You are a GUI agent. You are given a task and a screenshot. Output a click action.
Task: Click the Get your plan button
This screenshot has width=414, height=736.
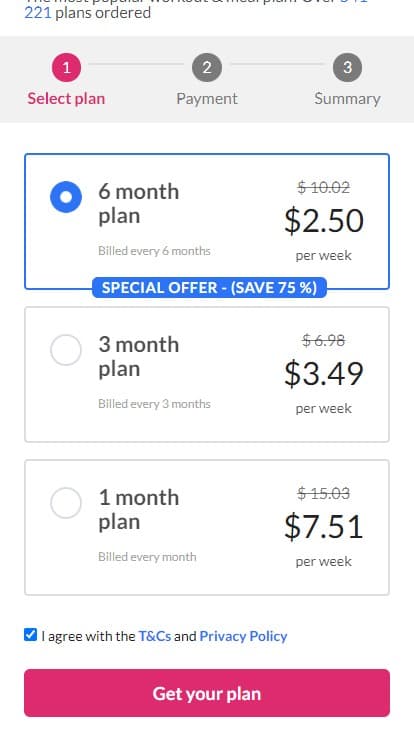tap(207, 693)
